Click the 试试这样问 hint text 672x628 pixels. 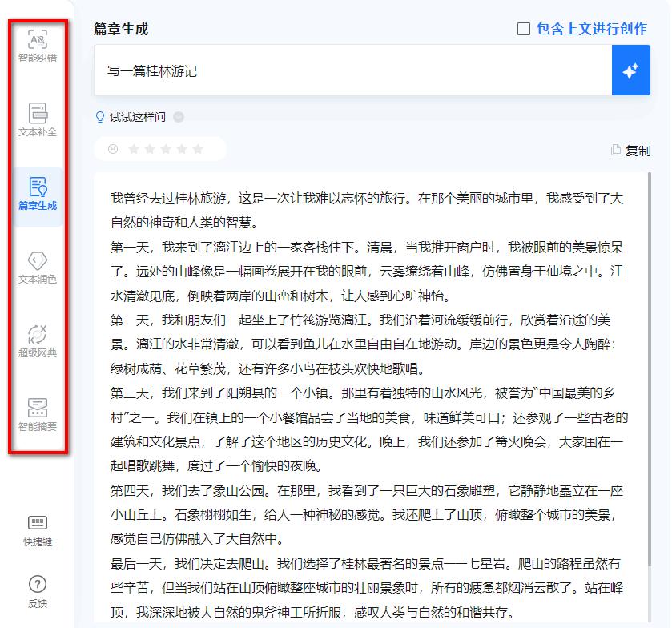click(x=138, y=117)
